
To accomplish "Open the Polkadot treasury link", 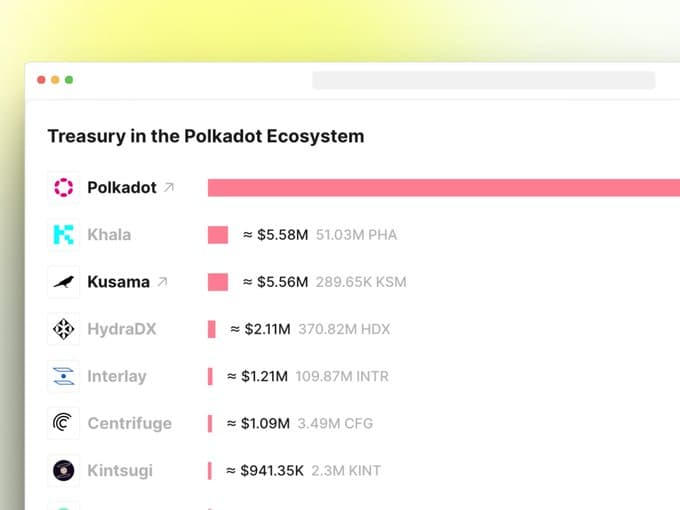I will coord(121,187).
